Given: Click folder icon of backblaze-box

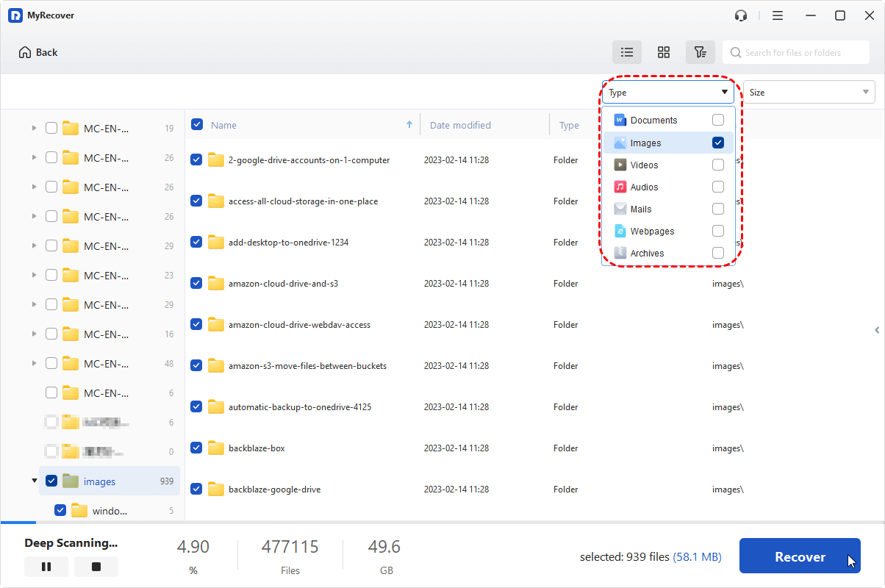Looking at the screenshot, I should click(x=215, y=448).
